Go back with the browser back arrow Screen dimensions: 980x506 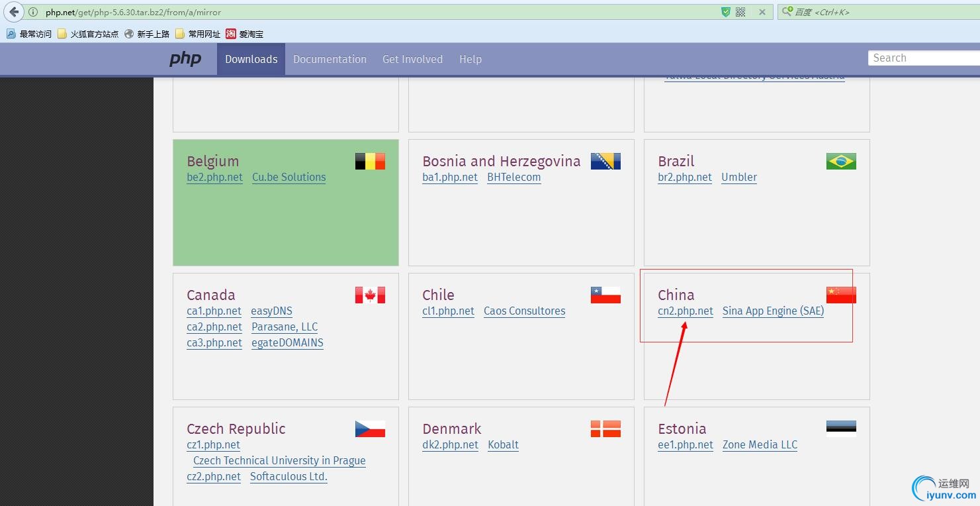click(15, 12)
